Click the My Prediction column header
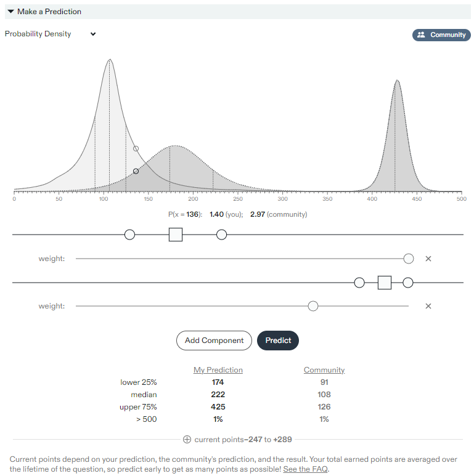The width and height of the screenshot is (474, 476). [218, 370]
